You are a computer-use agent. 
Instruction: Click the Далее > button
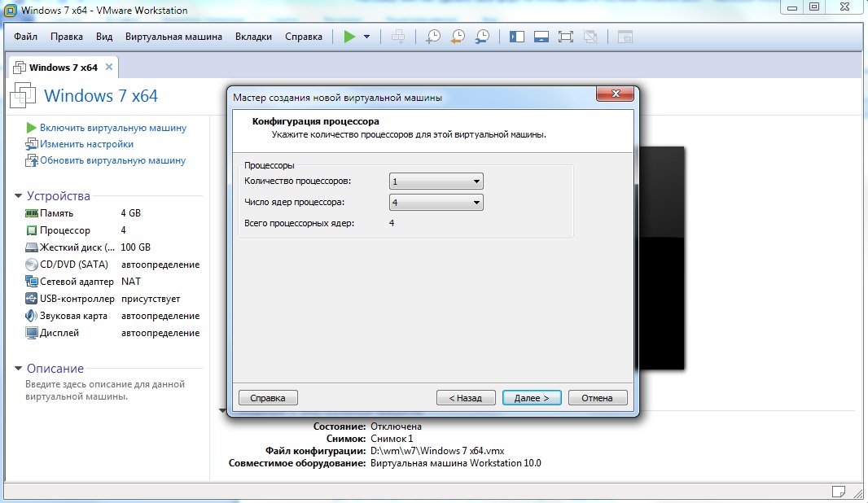point(532,398)
